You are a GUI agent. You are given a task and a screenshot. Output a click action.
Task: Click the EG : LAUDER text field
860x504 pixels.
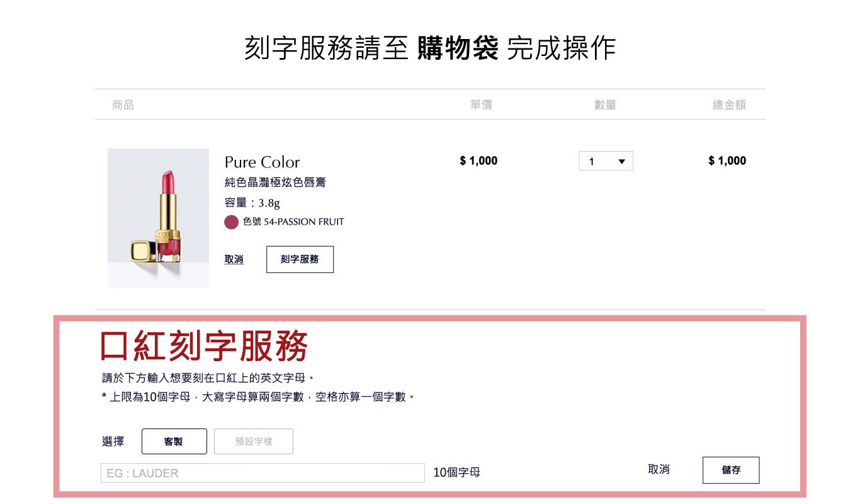263,473
